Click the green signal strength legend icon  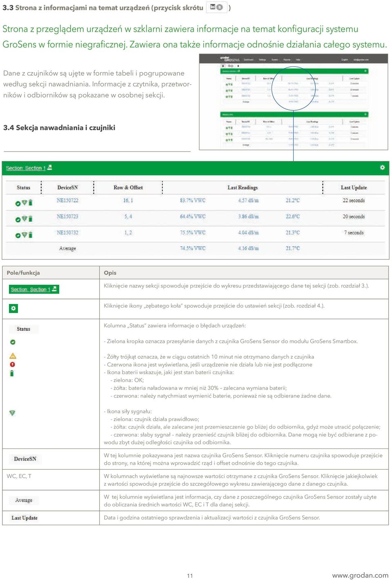12,413
